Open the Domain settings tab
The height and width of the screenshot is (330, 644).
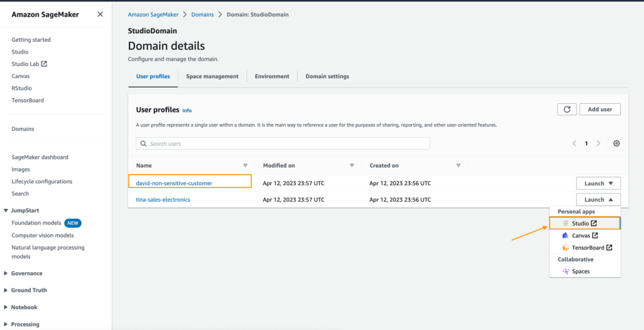(327, 76)
